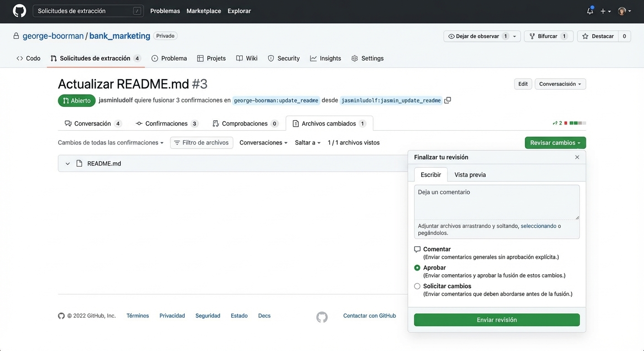
Task: Open the Conversaciones filter dropdown
Action: click(263, 143)
